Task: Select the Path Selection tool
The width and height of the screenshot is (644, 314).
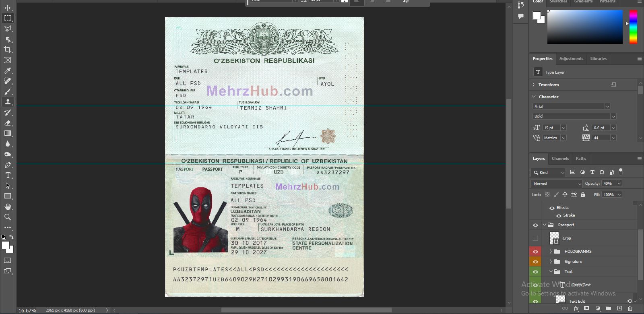Action: [8, 186]
